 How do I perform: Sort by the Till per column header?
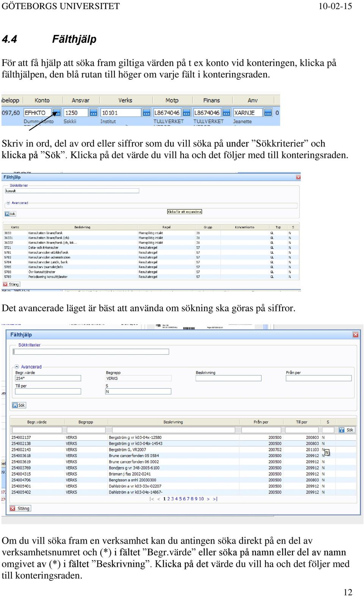301,422
